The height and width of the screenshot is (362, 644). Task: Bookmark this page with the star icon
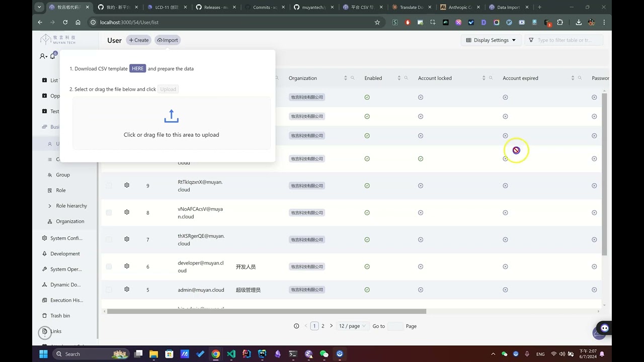click(377, 22)
